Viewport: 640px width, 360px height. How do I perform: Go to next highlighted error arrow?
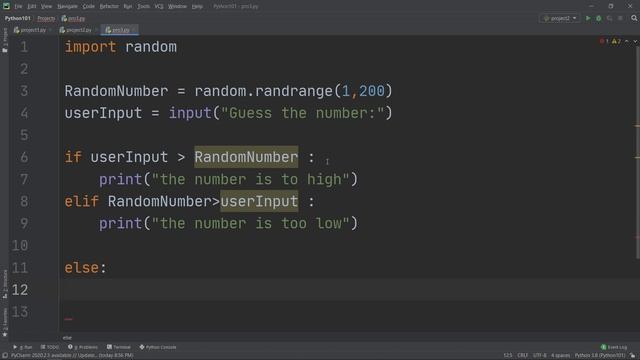click(x=635, y=41)
